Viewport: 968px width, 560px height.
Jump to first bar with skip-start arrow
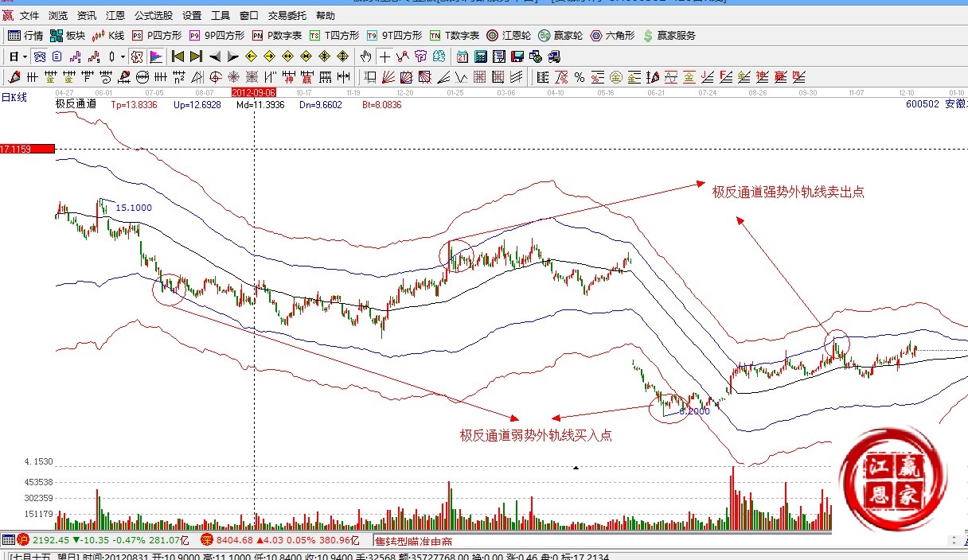click(x=178, y=56)
